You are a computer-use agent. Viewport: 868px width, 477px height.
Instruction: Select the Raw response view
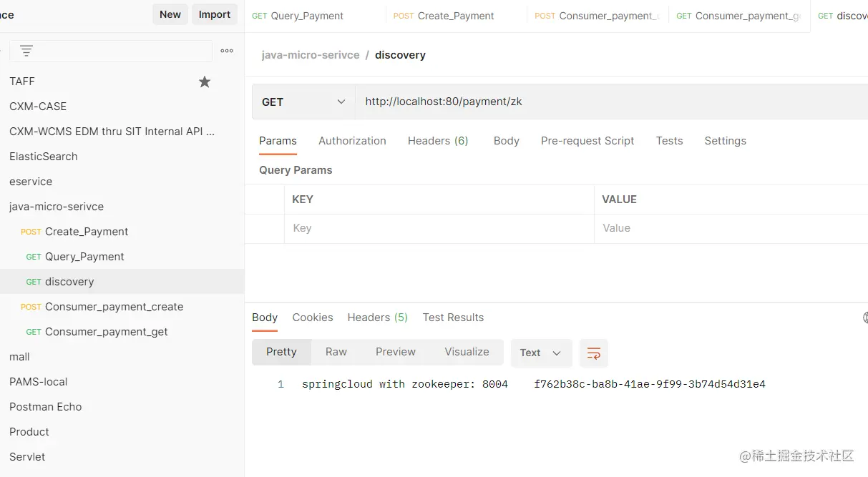click(x=336, y=352)
